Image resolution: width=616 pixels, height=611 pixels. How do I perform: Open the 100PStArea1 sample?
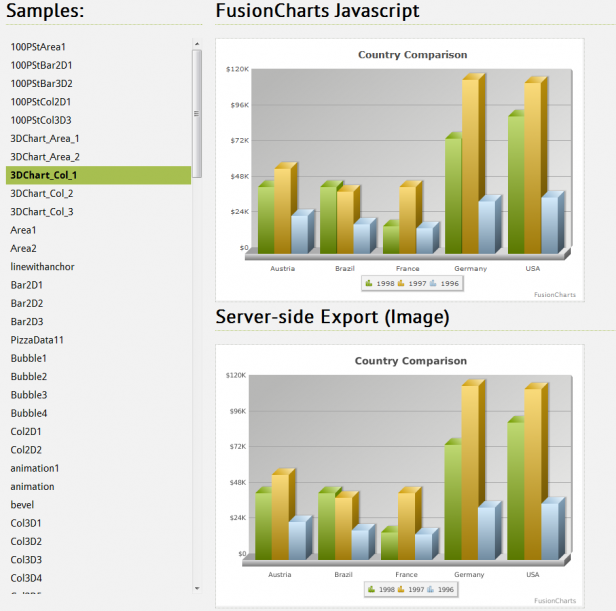[38, 47]
